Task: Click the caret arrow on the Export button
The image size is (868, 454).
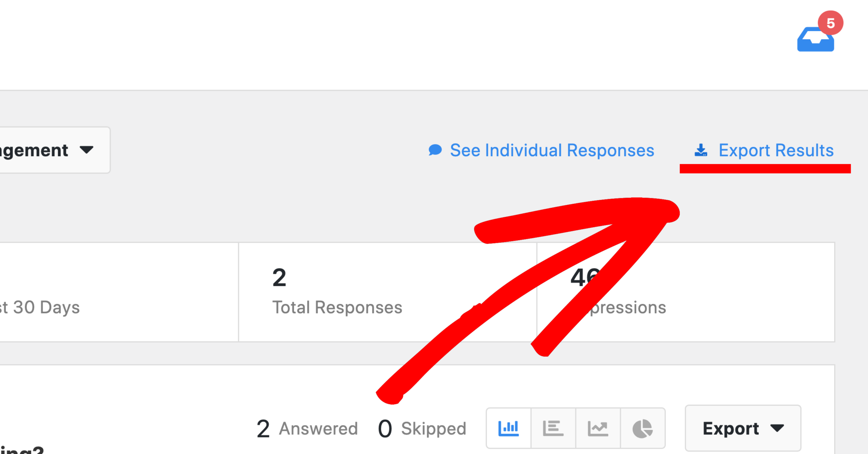Action: 777,428
